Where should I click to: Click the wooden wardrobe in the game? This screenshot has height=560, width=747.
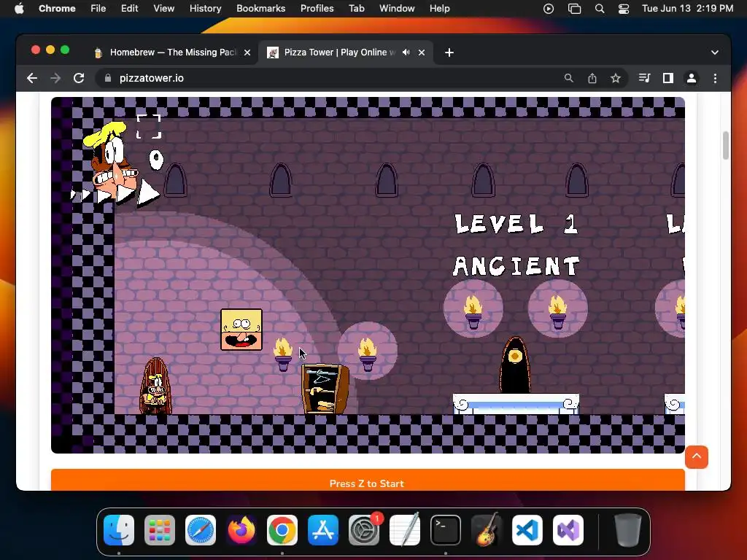coord(325,389)
